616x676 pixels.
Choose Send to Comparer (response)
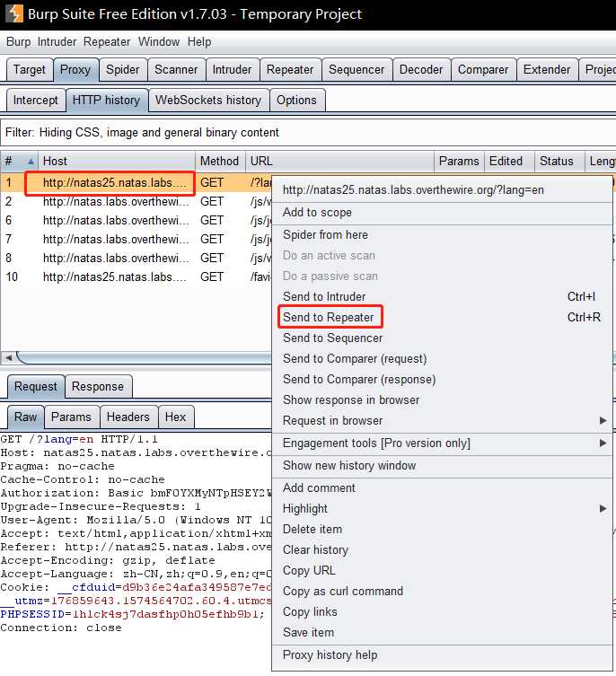click(442, 380)
